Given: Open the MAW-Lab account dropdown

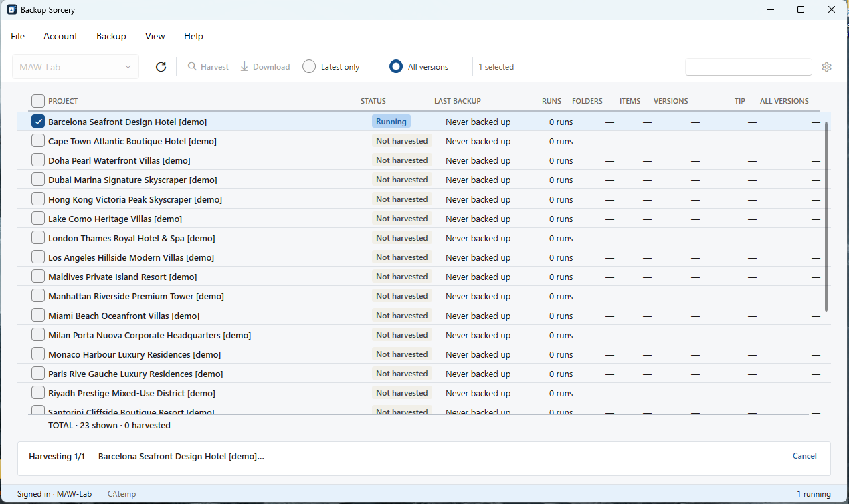Looking at the screenshot, I should tap(76, 67).
